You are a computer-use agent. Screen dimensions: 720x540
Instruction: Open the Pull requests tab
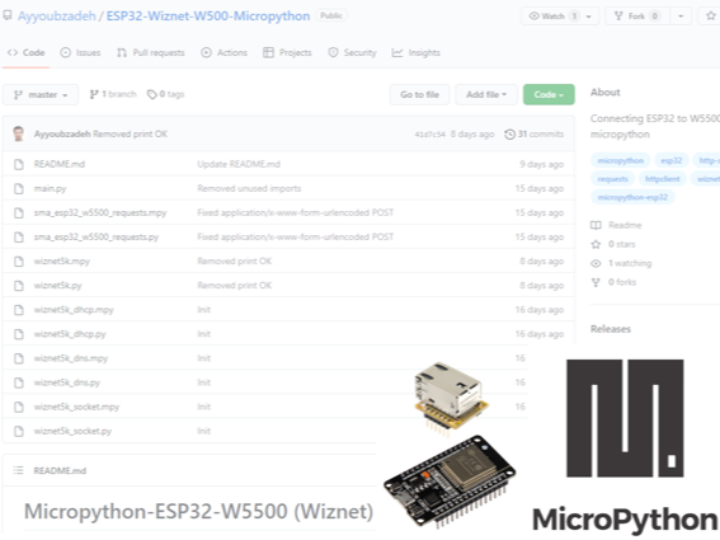click(x=151, y=53)
